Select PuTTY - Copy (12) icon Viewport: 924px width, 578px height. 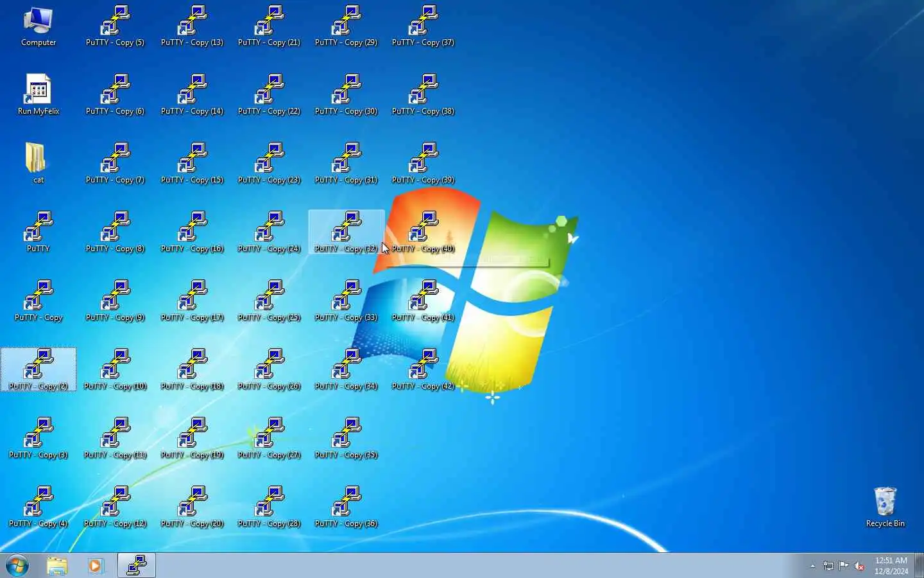[x=116, y=507]
